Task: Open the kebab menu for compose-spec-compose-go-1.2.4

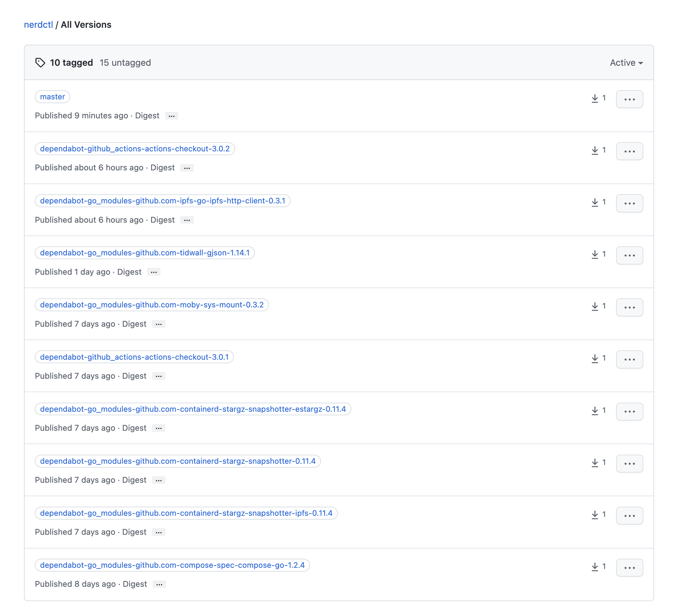Action: [630, 567]
